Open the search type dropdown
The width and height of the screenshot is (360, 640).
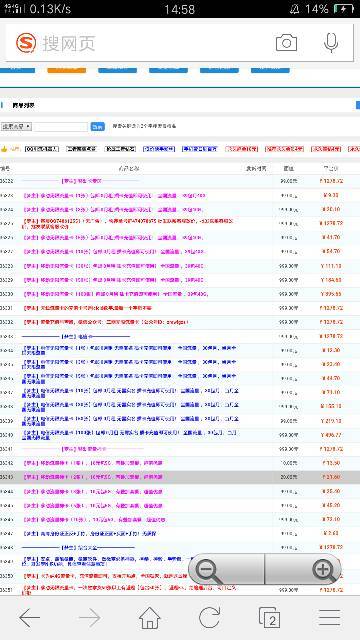16,127
